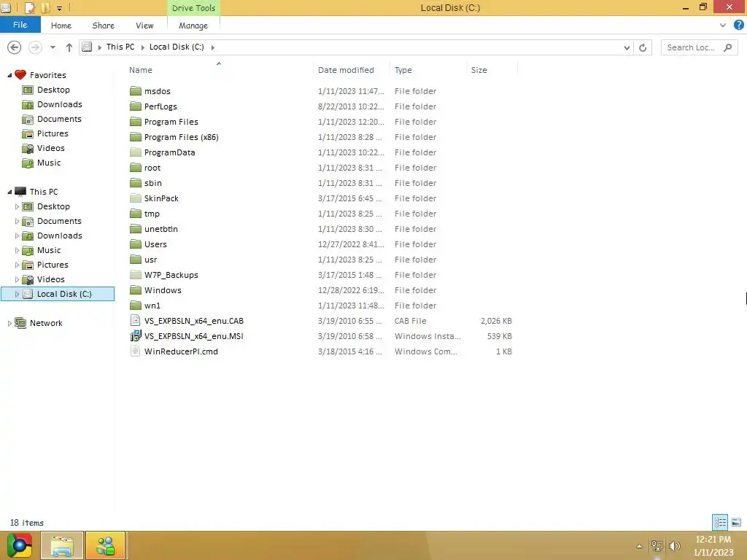Expand the ribbon chevron
The width and height of the screenshot is (747, 560).
coord(723,26)
